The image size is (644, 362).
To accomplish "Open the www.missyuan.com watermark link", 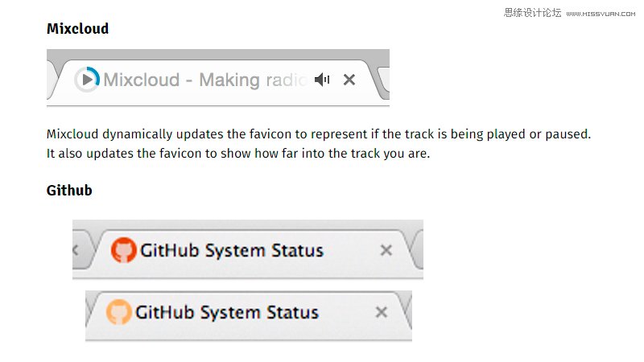I will (x=601, y=14).
